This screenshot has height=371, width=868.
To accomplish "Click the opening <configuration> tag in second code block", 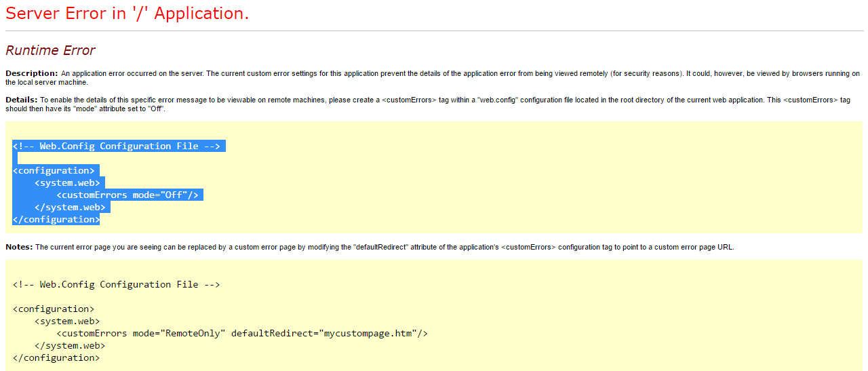I will (x=54, y=309).
